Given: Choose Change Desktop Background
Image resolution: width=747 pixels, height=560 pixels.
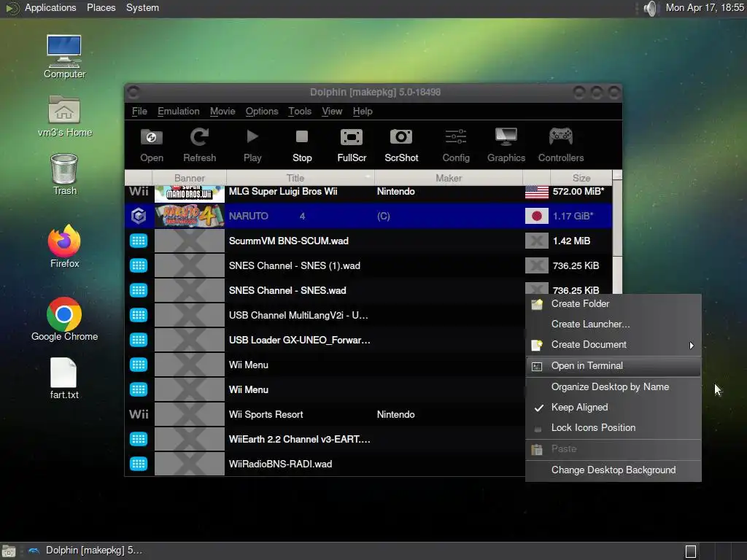Looking at the screenshot, I should [613, 470].
